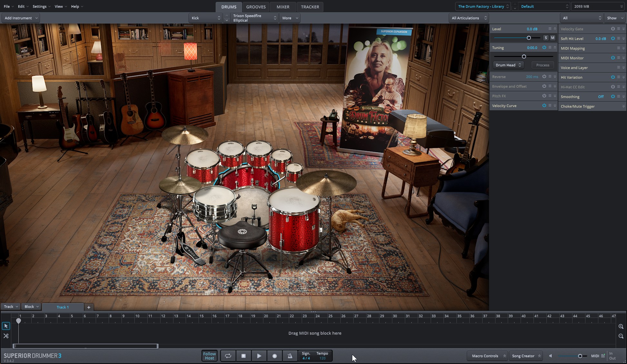The height and width of the screenshot is (364, 627).
Task: Toggle the Follow Host button
Action: click(x=209, y=356)
